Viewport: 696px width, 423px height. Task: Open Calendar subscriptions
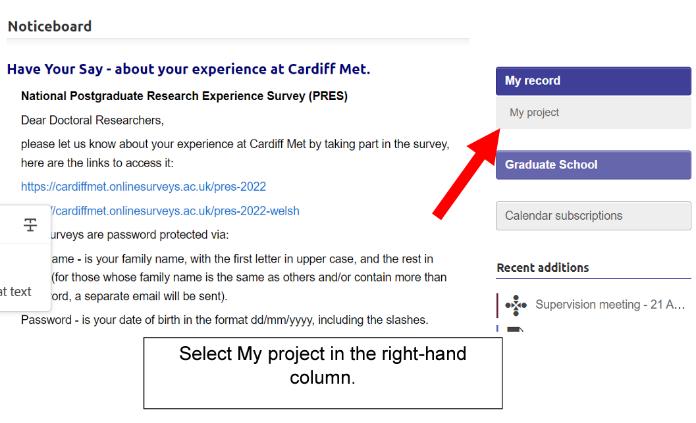coord(593,216)
